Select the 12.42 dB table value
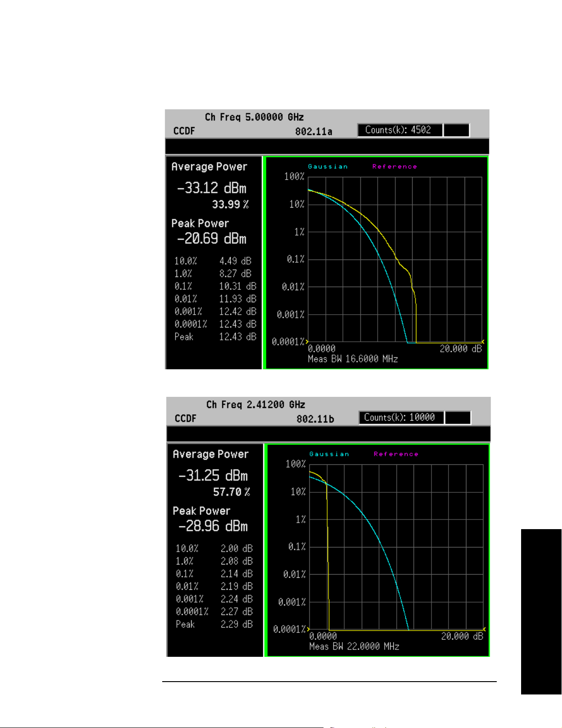 coord(238,311)
